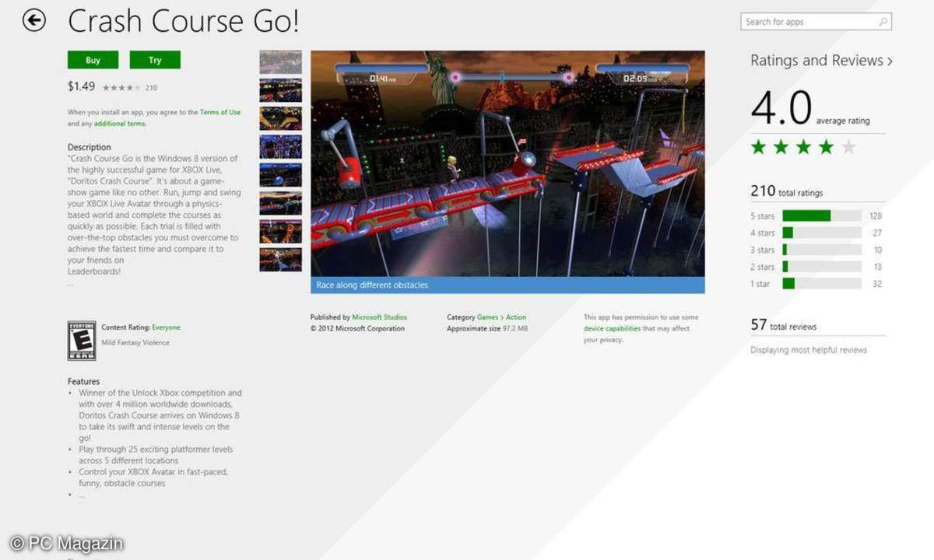Click the $1.49 price text

click(82, 87)
